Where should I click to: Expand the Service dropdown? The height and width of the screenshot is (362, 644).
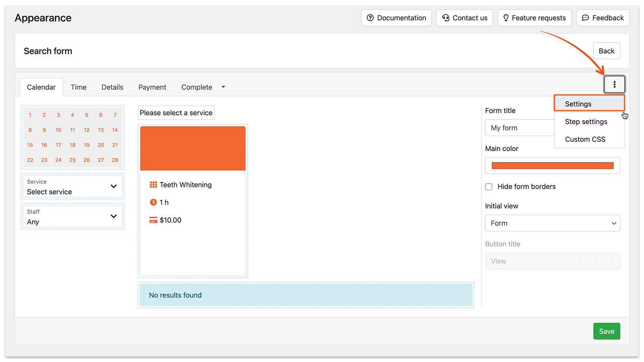tap(72, 187)
